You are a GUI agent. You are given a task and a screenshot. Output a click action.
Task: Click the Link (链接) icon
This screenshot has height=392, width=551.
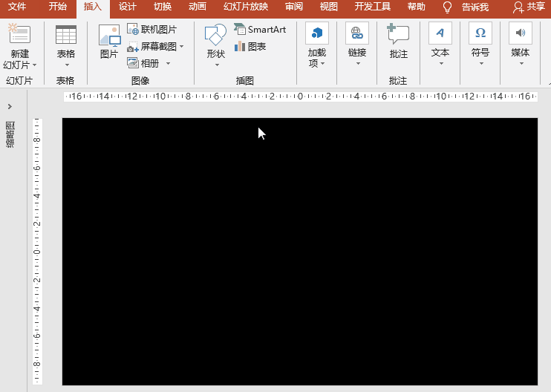point(357,33)
